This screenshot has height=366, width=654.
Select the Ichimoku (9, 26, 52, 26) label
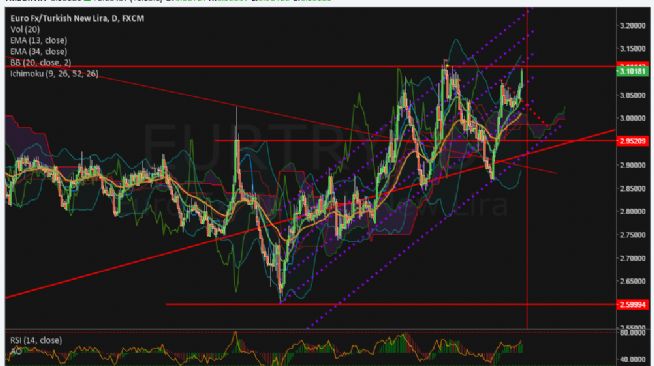click(54, 74)
